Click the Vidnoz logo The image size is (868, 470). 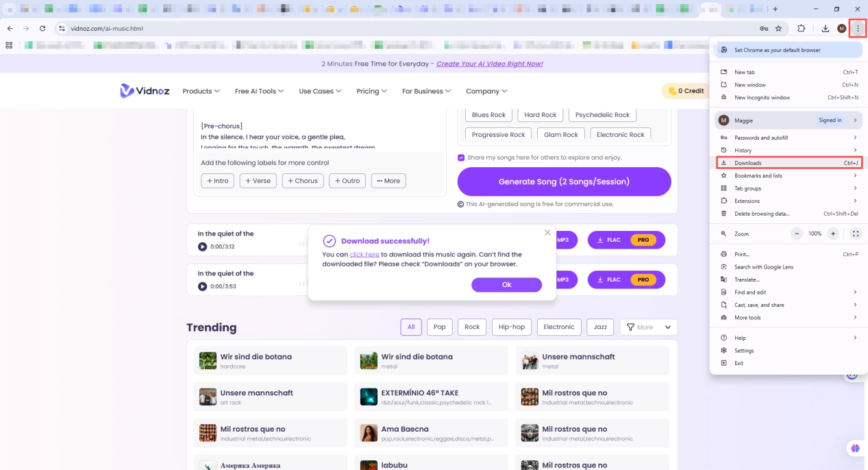pos(145,90)
